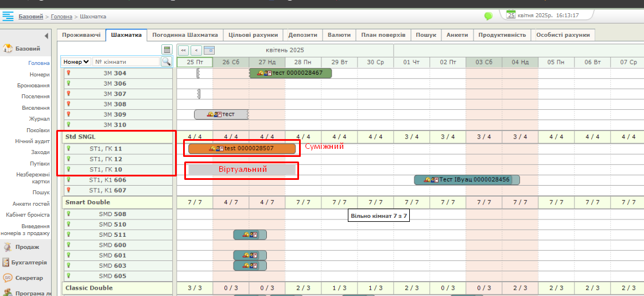Open the calculator icon above room search
Screen dimensions: 644x296
167,50
